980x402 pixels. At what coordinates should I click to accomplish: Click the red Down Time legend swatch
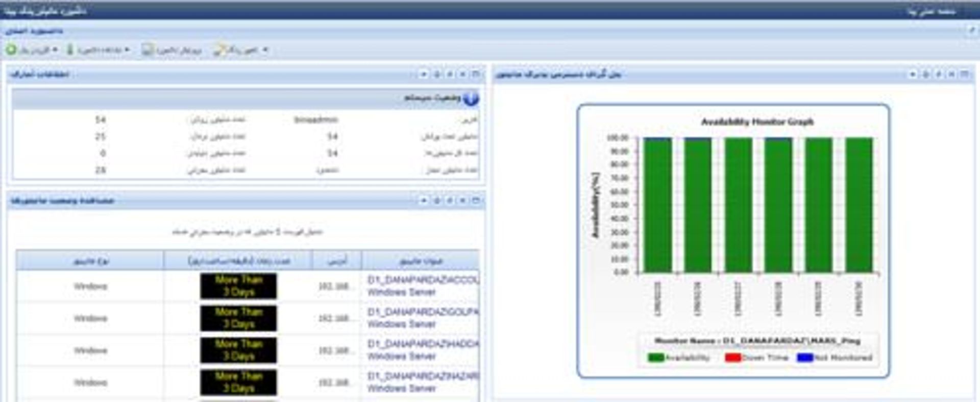pyautogui.click(x=732, y=358)
